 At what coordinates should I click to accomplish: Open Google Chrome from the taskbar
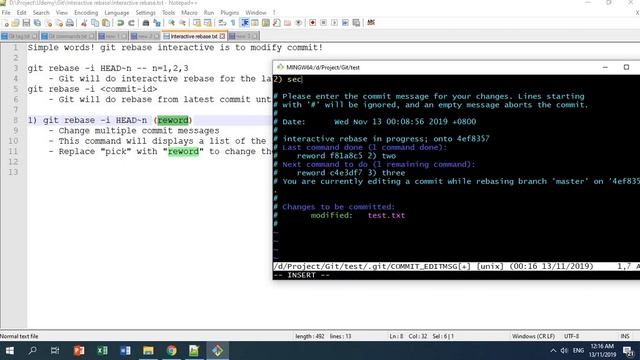171,351
